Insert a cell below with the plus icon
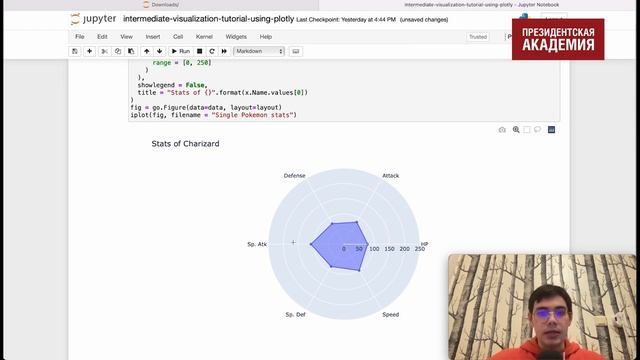Image resolution: width=640 pixels, height=360 pixels. [89, 51]
